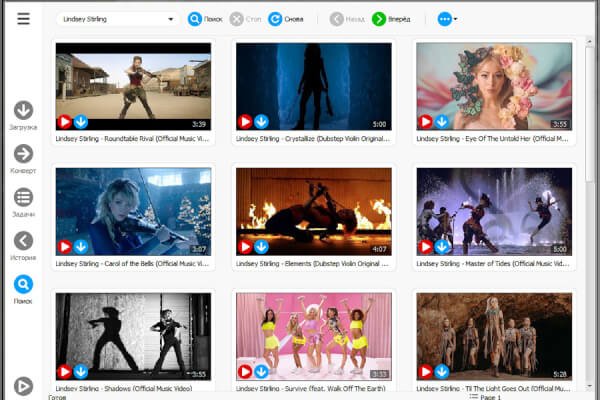Open the Carol of the Bells thumbnail
The width and height of the screenshot is (600, 400).
coord(133,211)
